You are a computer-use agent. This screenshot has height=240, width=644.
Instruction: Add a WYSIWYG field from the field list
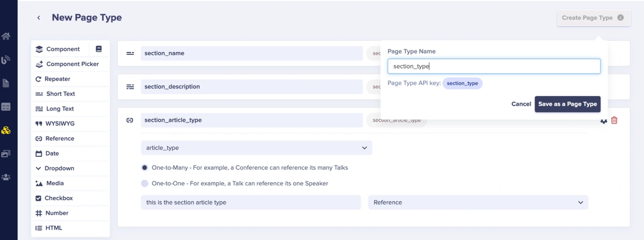60,123
